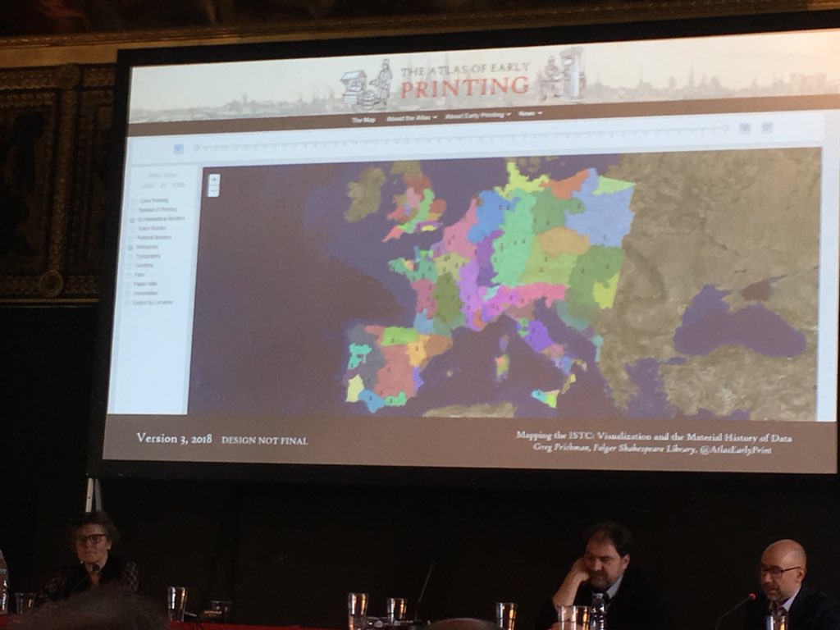Enable the Universities layer checkbox
The height and width of the screenshot is (630, 840).
click(127, 294)
